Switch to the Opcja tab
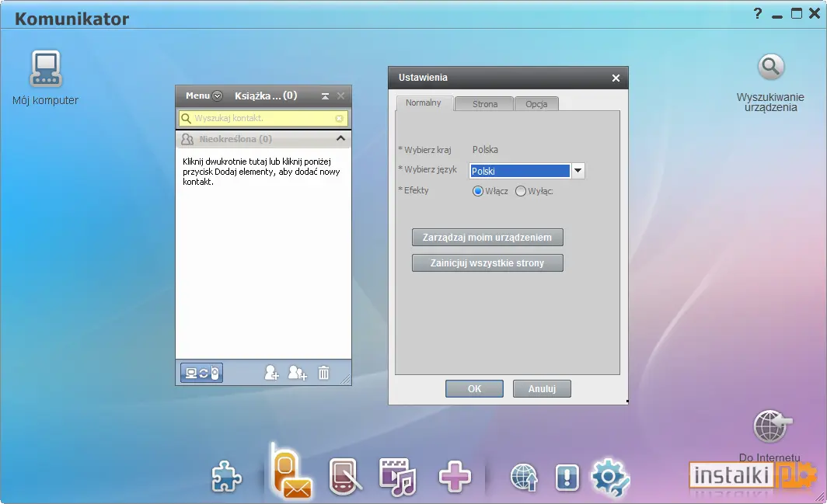Viewport: 827px width, 504px height. click(536, 104)
